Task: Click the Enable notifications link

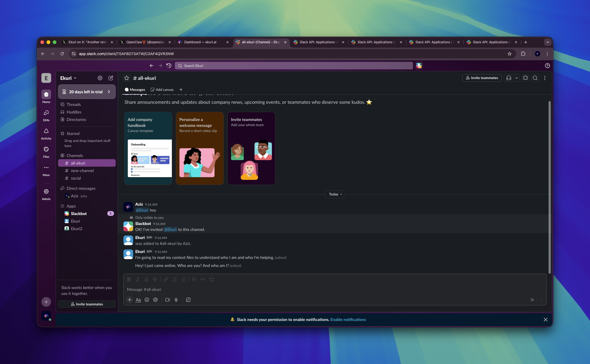Action: (x=348, y=319)
